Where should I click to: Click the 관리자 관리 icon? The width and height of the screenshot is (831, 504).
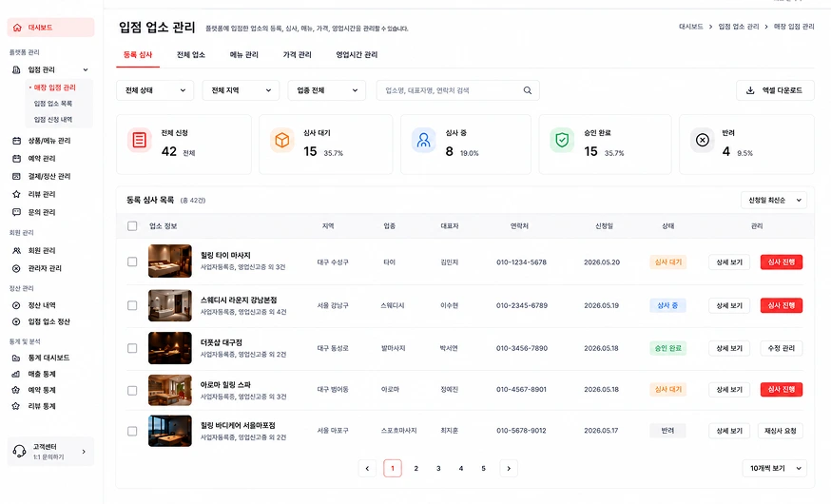click(x=16, y=269)
